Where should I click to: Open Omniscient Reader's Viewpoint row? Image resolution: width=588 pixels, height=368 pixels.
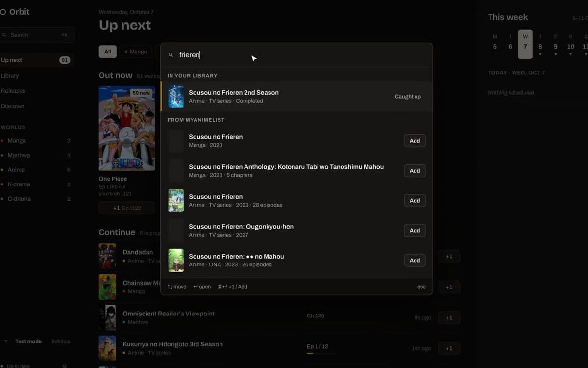[279, 317]
